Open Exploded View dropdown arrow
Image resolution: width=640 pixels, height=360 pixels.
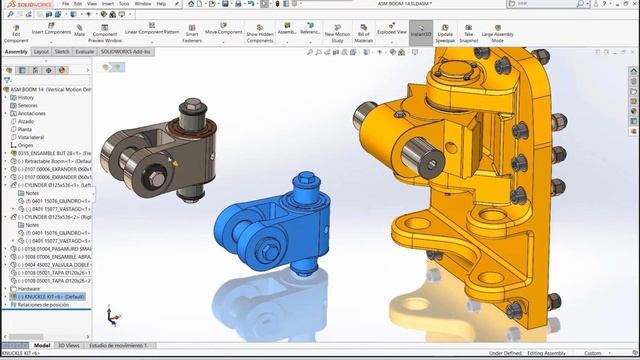(x=391, y=42)
